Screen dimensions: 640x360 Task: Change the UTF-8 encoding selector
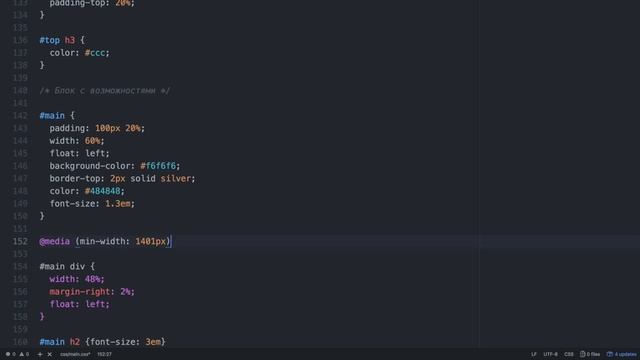point(550,354)
